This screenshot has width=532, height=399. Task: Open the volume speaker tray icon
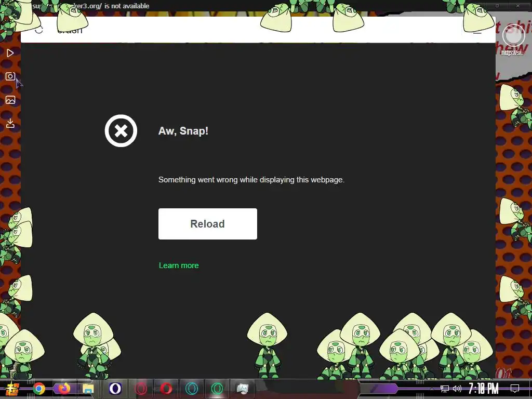tap(457, 389)
